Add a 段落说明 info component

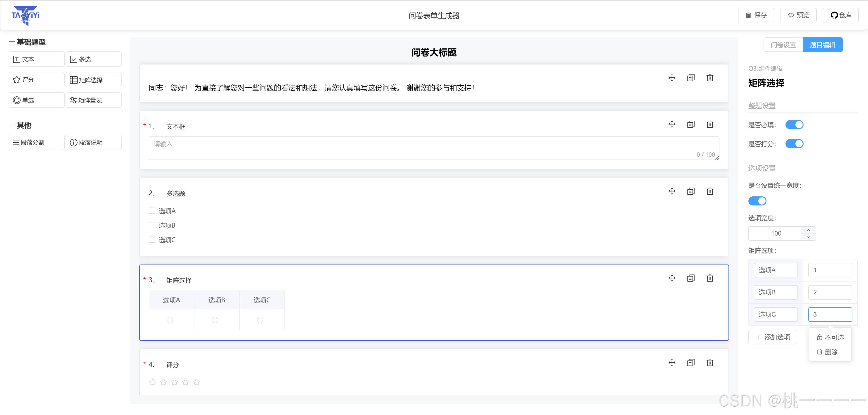(x=93, y=142)
